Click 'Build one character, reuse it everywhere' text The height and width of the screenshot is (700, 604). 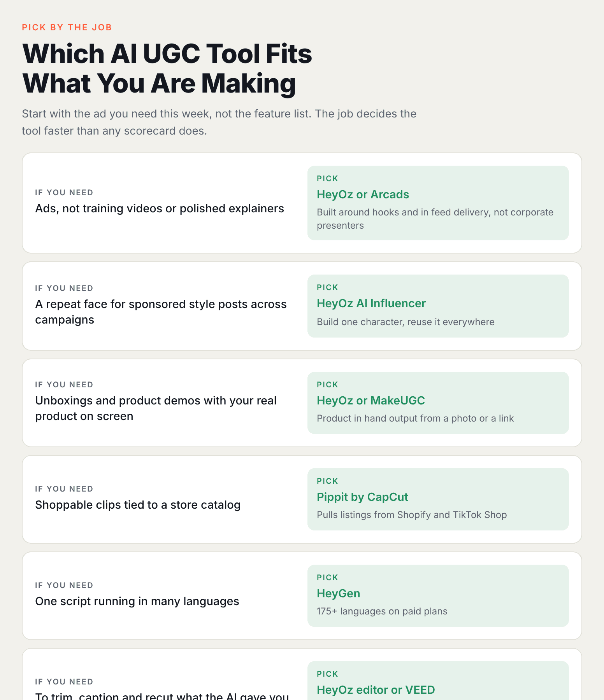[406, 322]
